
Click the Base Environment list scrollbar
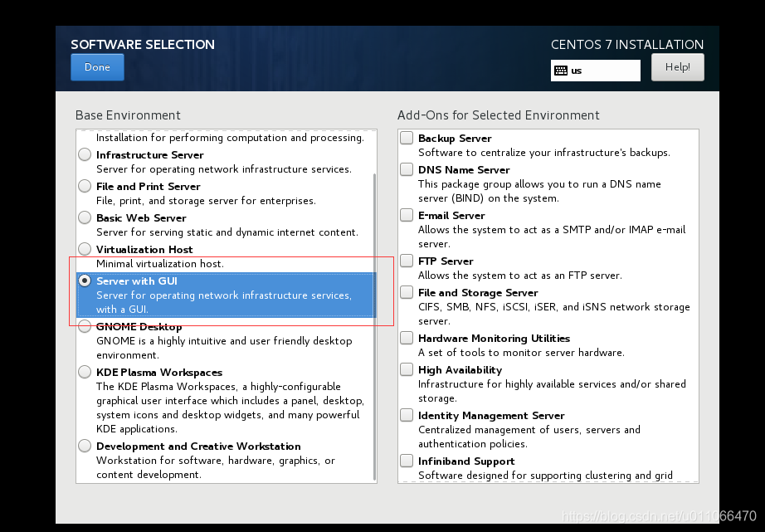(x=375, y=326)
